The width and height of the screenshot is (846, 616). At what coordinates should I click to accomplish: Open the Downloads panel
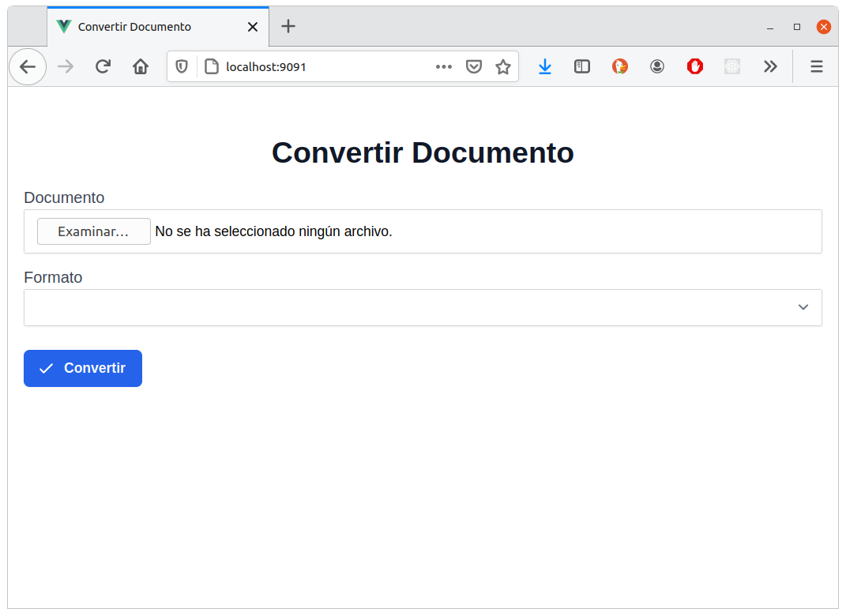[545, 66]
